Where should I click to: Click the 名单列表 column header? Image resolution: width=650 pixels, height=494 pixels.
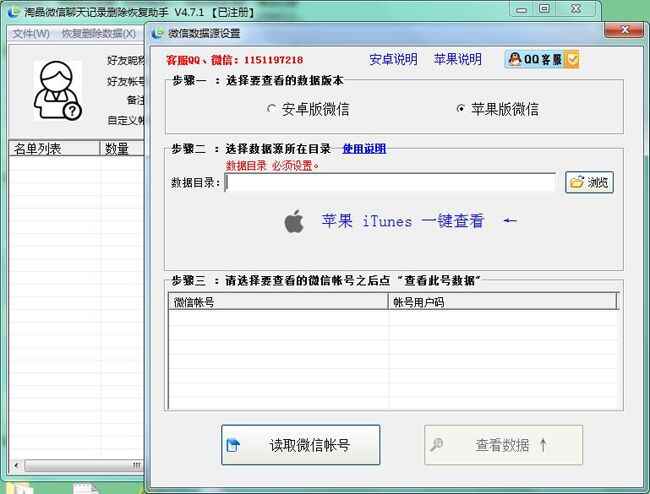pyautogui.click(x=50, y=149)
